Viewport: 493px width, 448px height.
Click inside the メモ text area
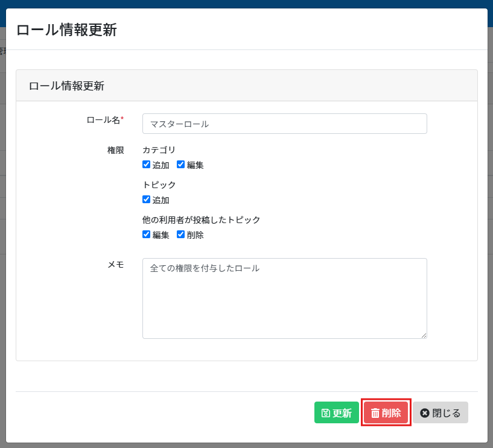pos(284,298)
